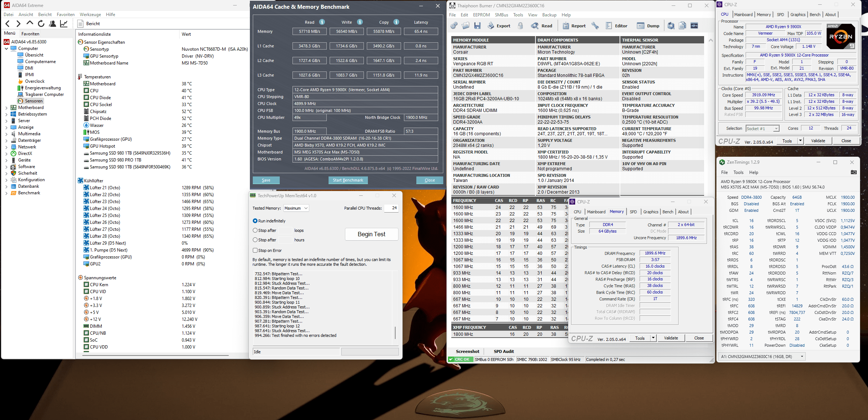This screenshot has height=420, width=868.
Task: Click the waveform monitor icon in Thaiphoon
Action: pyautogui.click(x=694, y=26)
